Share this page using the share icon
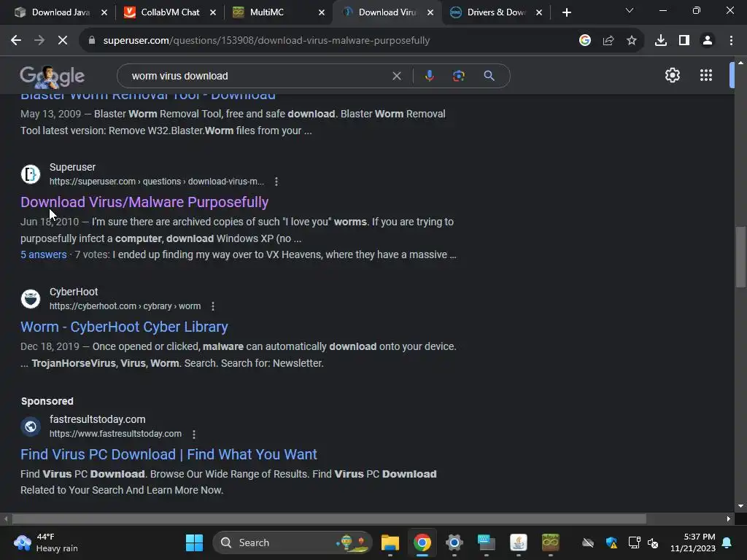The width and height of the screenshot is (747, 560). (608, 41)
